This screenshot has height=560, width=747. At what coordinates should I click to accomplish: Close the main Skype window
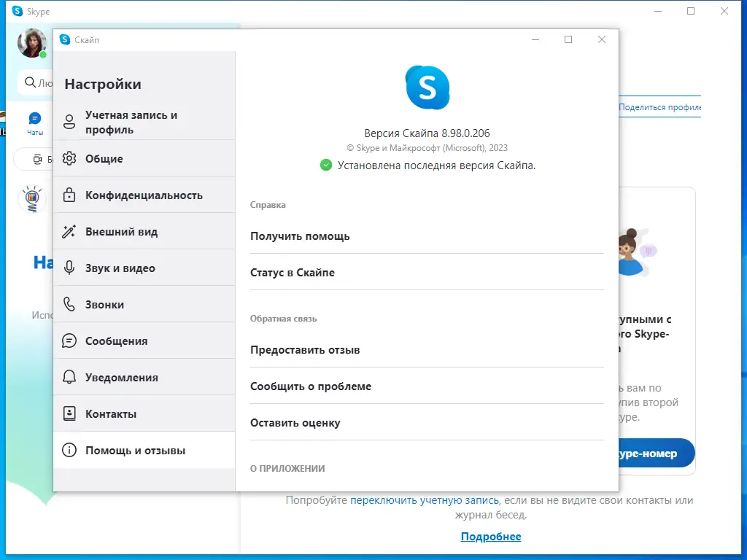[724, 11]
